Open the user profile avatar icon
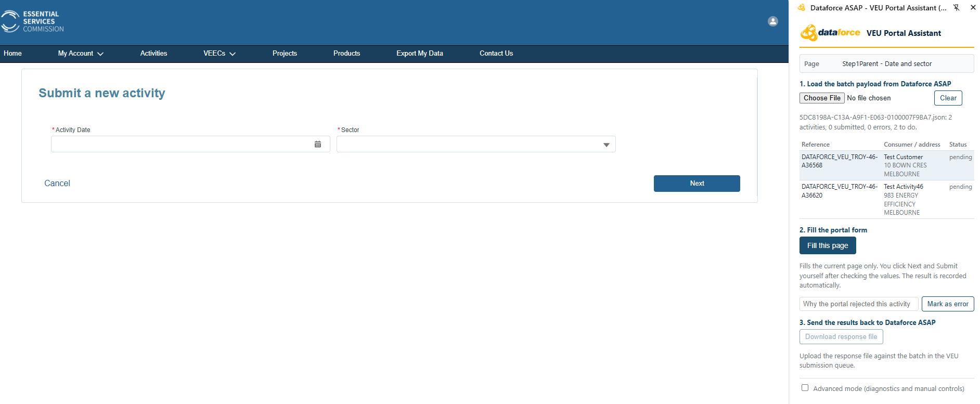 click(x=773, y=21)
